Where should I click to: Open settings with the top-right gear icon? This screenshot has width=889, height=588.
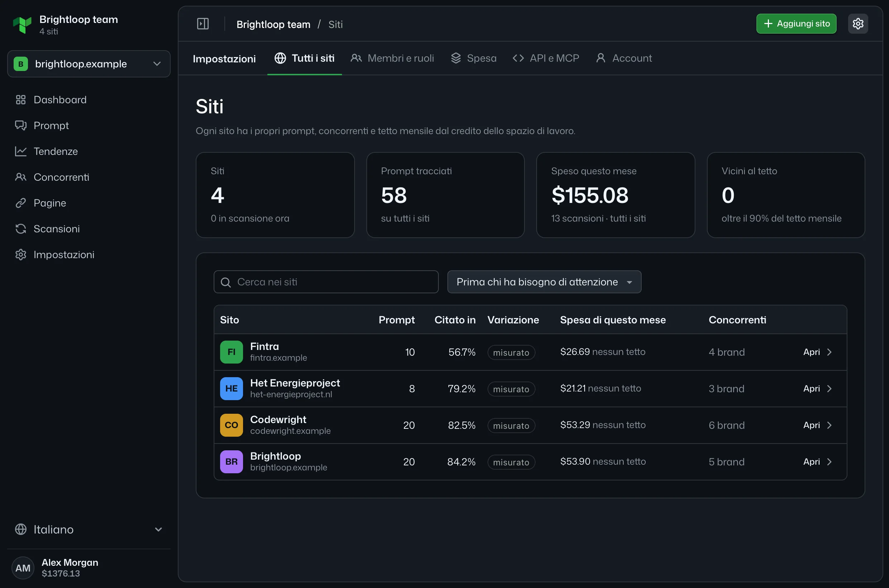[858, 24]
